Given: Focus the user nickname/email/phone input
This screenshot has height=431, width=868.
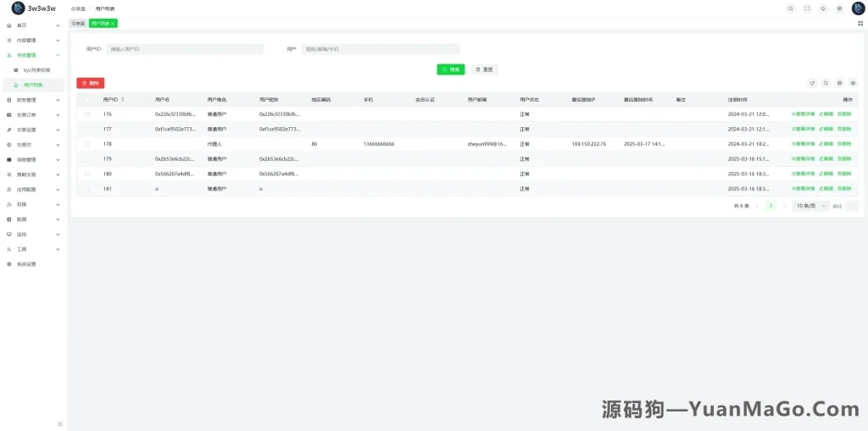Looking at the screenshot, I should tap(381, 49).
